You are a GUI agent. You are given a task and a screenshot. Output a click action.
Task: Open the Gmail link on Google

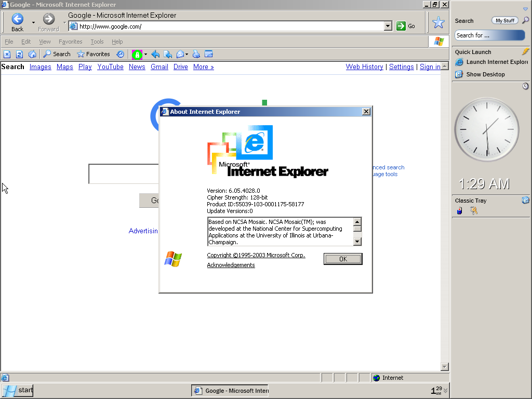coord(159,67)
